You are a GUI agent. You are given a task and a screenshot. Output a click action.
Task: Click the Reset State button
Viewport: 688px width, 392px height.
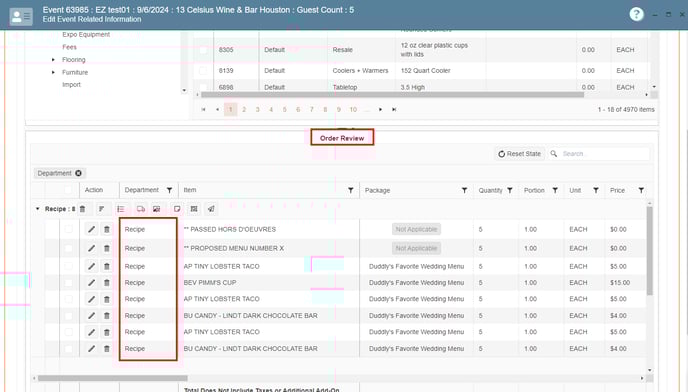point(520,154)
